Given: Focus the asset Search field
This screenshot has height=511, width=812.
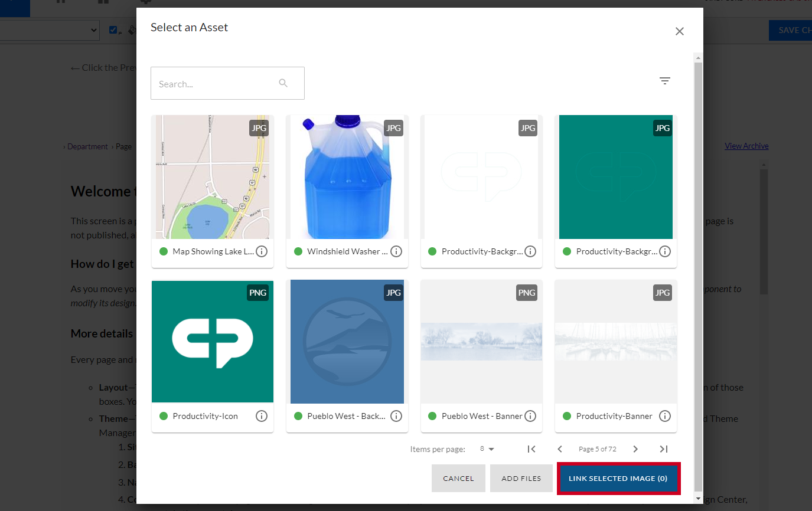Looking at the screenshot, I should [227, 83].
